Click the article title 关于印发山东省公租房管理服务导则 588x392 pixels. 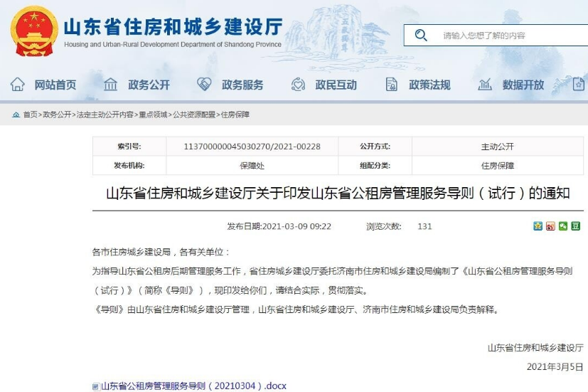coord(338,194)
